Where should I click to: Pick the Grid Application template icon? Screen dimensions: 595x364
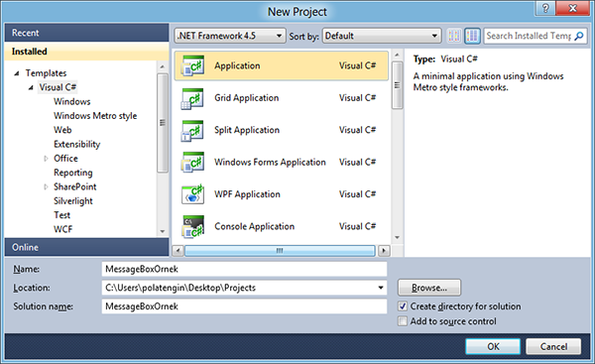tap(192, 98)
